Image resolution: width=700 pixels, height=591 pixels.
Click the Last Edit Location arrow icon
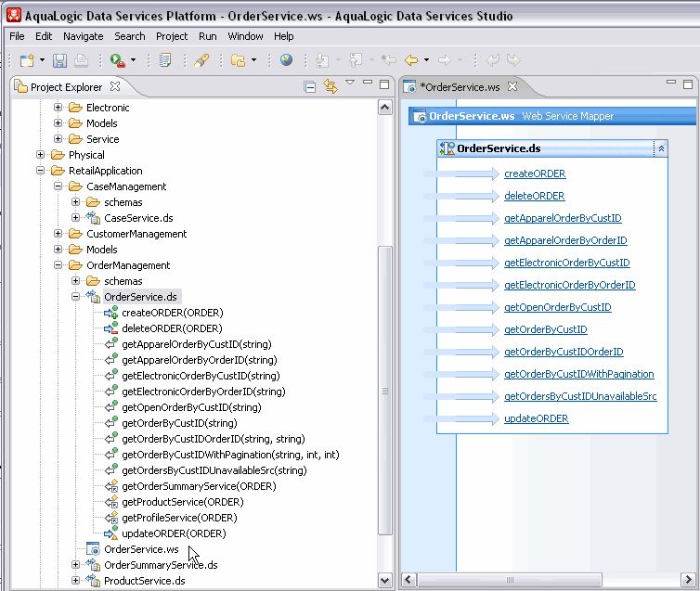(389, 59)
